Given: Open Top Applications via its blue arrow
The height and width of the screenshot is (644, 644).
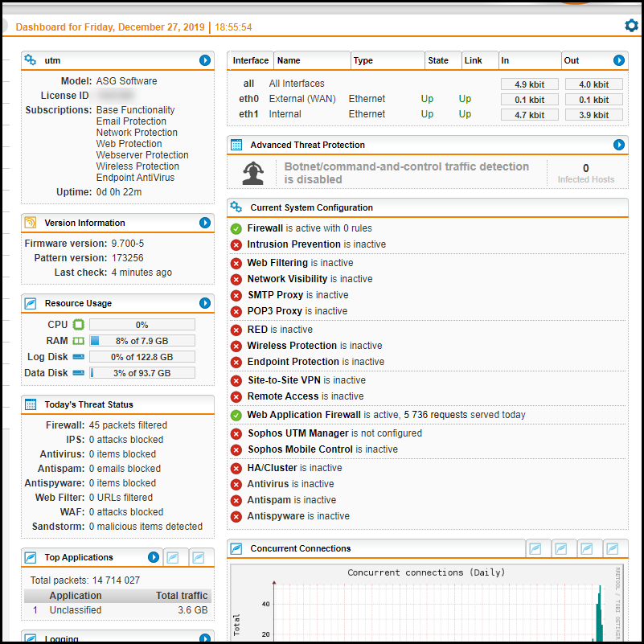Looking at the screenshot, I should (154, 557).
